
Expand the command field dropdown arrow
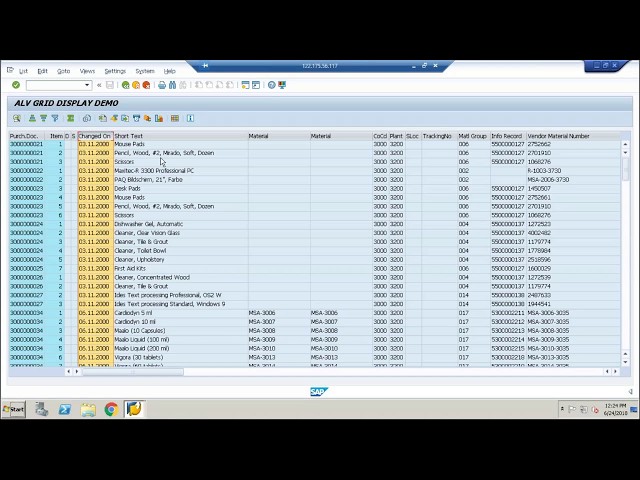87,85
